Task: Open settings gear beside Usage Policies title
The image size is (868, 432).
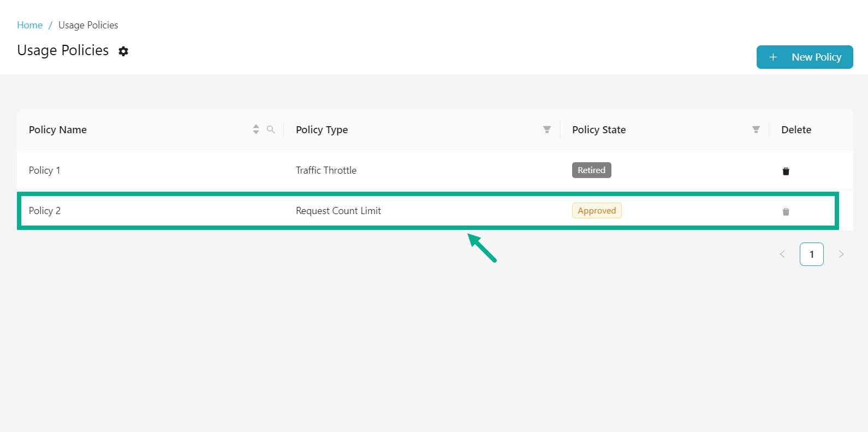Action: [x=123, y=51]
